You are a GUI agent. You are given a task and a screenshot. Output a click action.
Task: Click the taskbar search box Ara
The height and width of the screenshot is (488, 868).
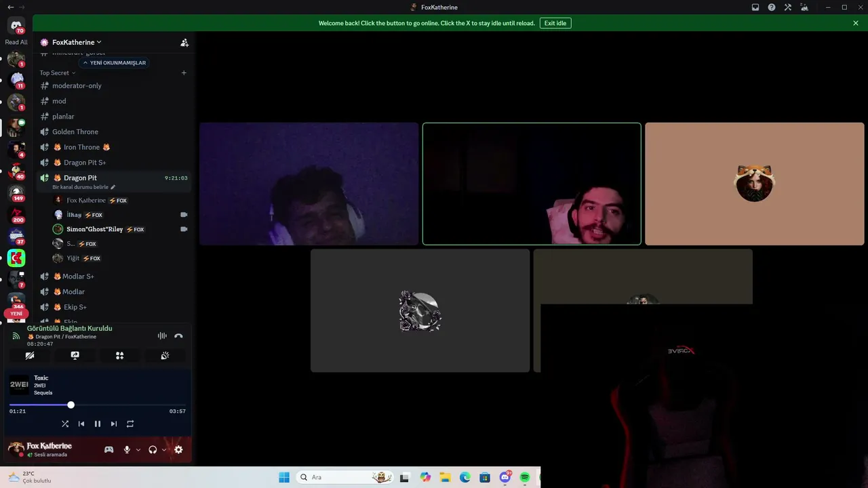point(346,477)
